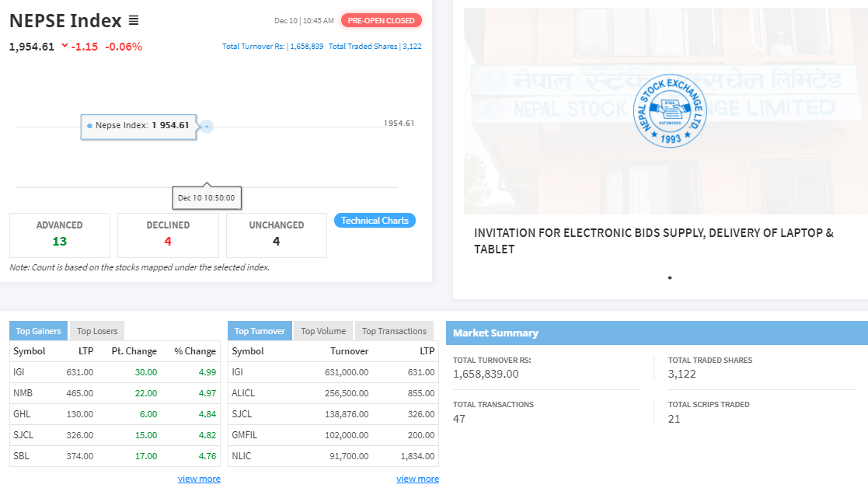
Task: Click the 256,500.00 turnover value for ALICL
Action: [x=347, y=393]
